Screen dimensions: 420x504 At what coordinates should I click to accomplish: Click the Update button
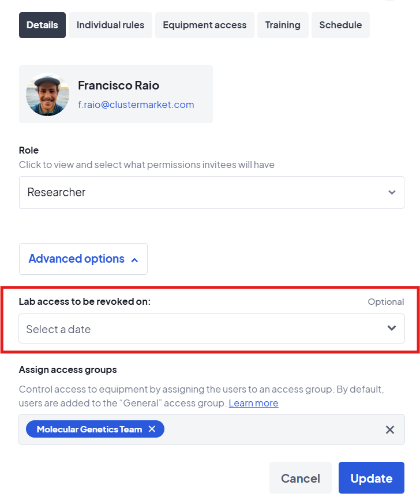click(371, 478)
